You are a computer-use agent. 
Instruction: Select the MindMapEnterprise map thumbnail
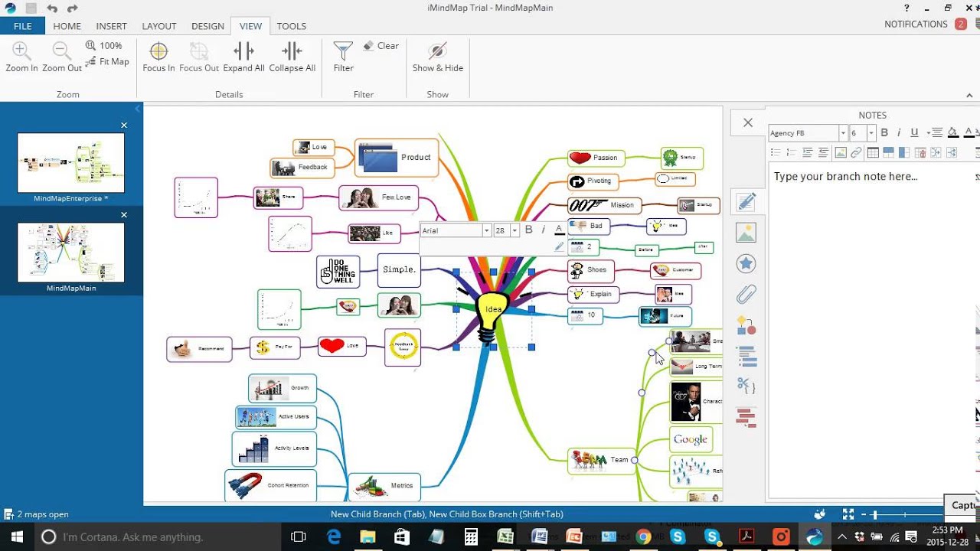pyautogui.click(x=70, y=162)
